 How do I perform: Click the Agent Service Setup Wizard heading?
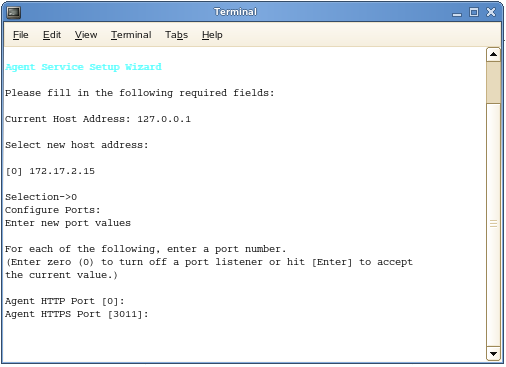click(x=83, y=67)
